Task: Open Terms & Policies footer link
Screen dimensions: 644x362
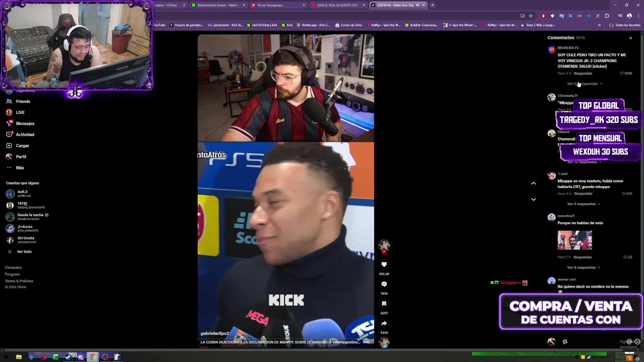Action: 19,281
